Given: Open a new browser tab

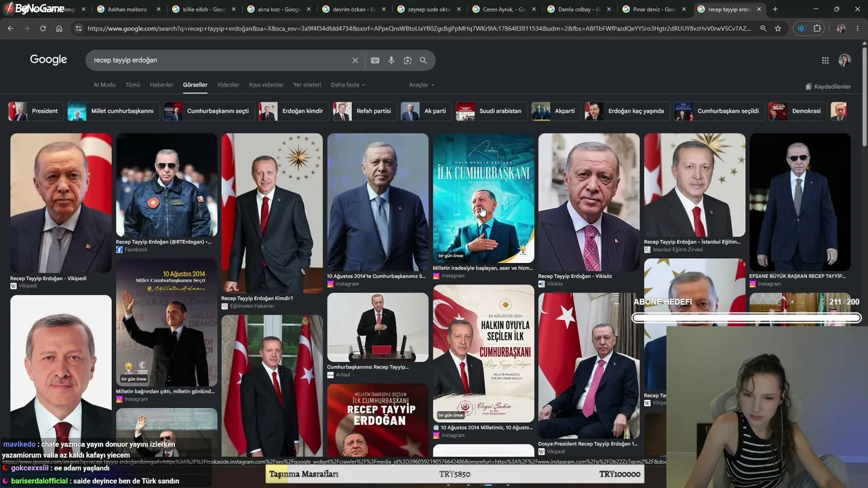Looking at the screenshot, I should pos(775,9).
